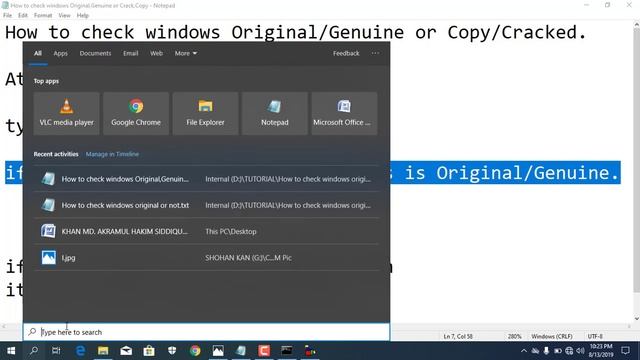The width and height of the screenshot is (640, 360).
Task: Open recent image l.jpg
Action: (x=207, y=257)
